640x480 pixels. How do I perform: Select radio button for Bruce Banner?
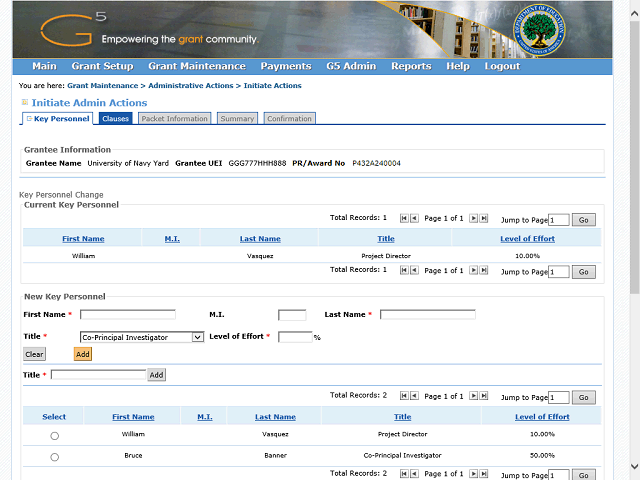point(54,457)
